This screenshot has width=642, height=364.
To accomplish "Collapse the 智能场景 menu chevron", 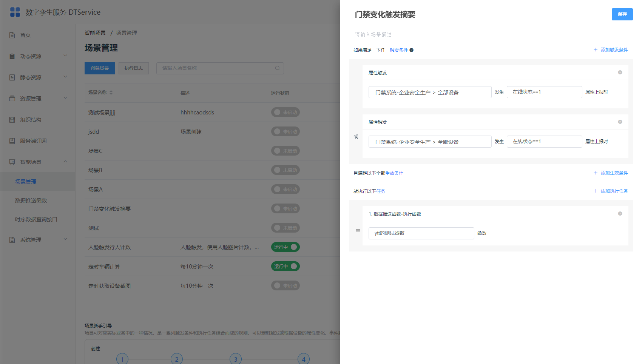I will 65,161.
